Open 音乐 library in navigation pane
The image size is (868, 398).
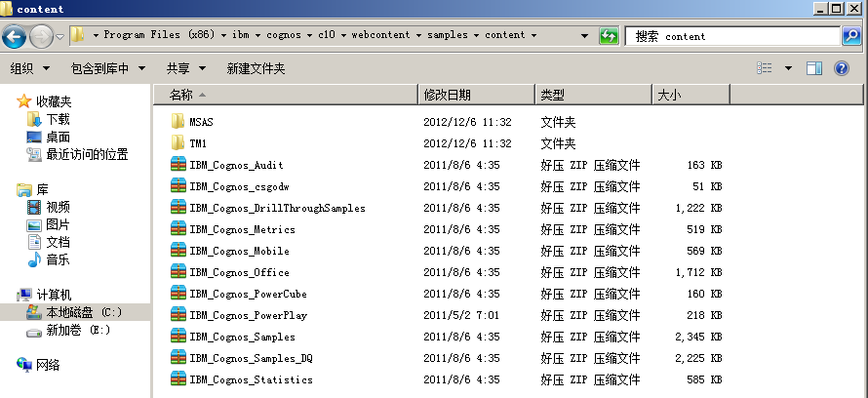coord(59,259)
